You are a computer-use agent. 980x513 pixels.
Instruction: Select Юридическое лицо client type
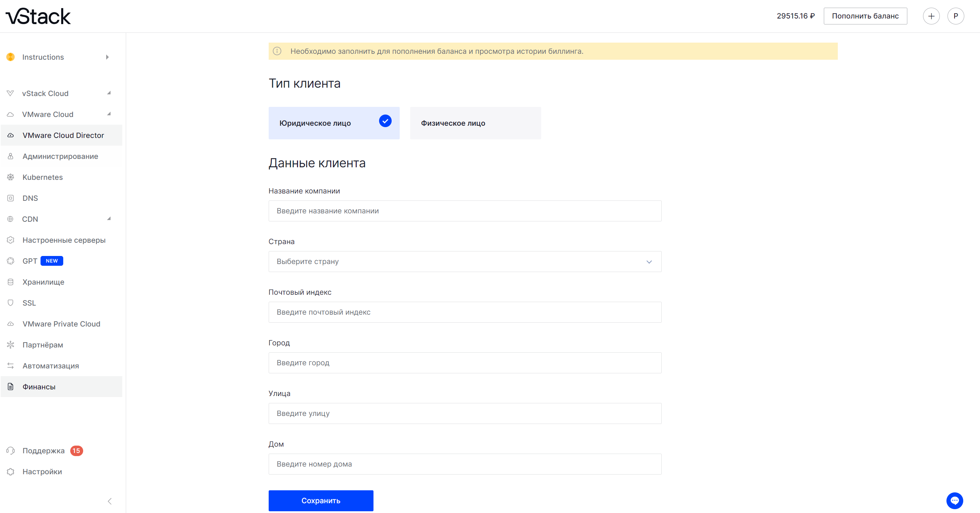334,123
